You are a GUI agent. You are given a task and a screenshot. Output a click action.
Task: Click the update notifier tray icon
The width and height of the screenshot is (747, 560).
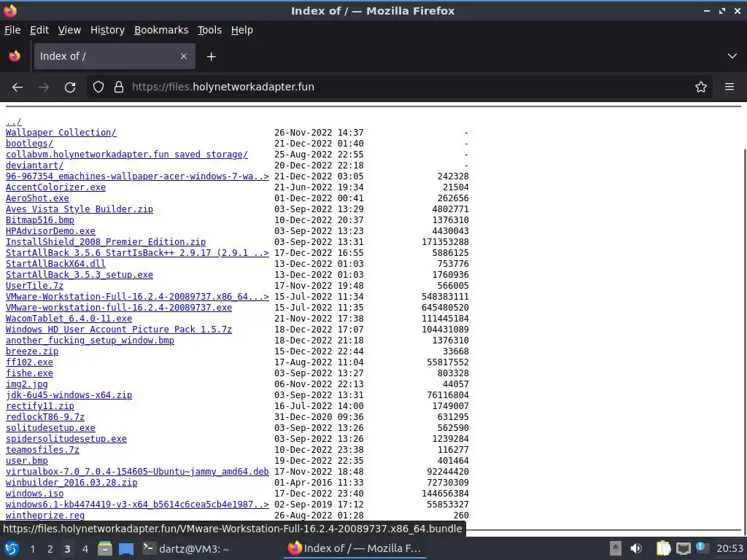pos(701,547)
